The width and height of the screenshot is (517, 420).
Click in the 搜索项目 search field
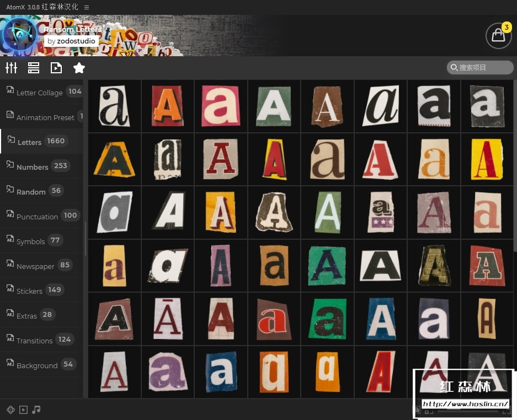pyautogui.click(x=480, y=67)
